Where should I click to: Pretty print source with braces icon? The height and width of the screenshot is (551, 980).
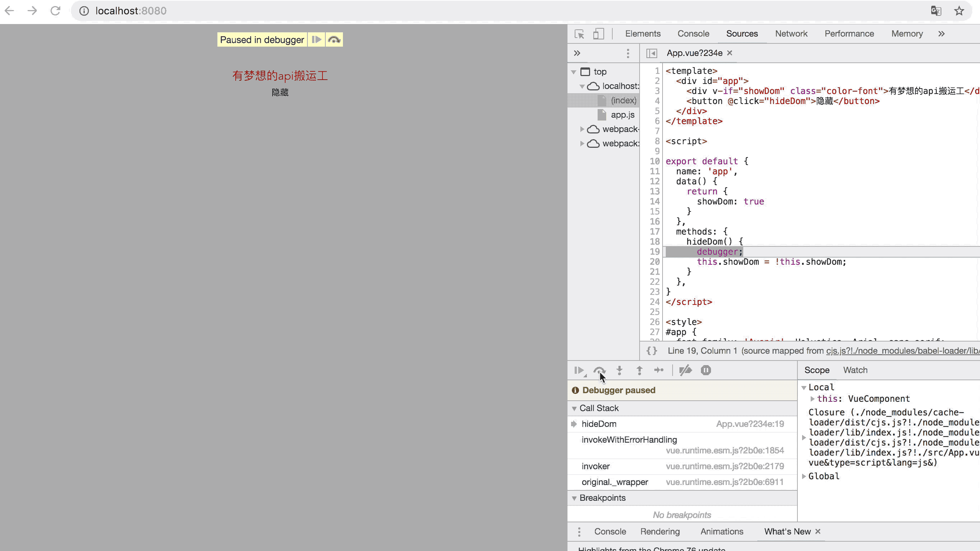(652, 351)
